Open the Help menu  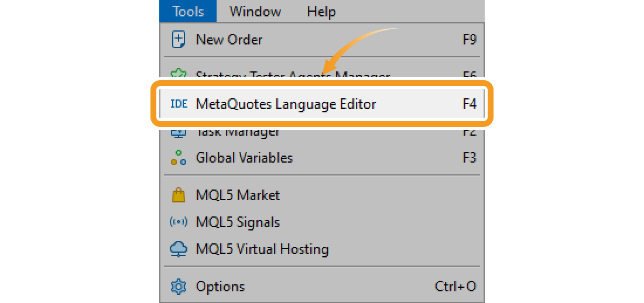(321, 11)
